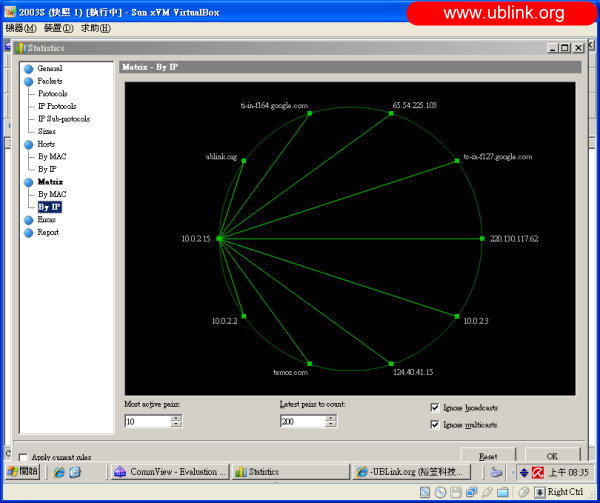Select the Hosts tree label

[46, 144]
